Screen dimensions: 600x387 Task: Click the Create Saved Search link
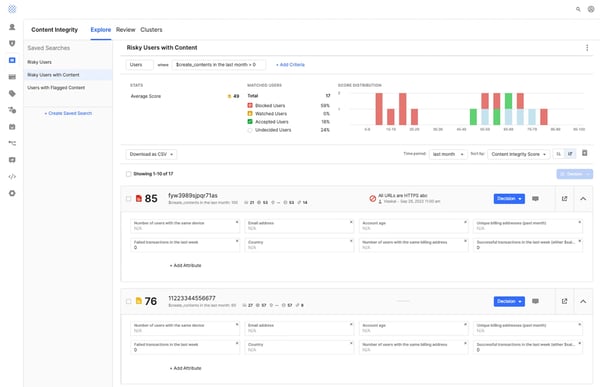(68, 113)
